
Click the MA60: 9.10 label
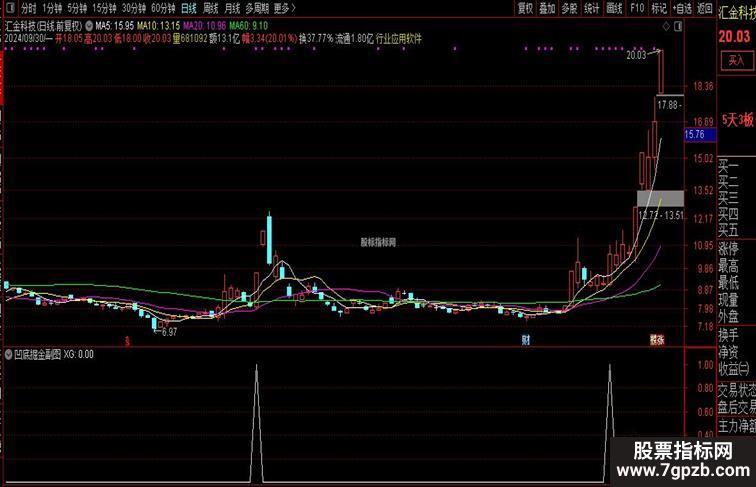point(248,26)
